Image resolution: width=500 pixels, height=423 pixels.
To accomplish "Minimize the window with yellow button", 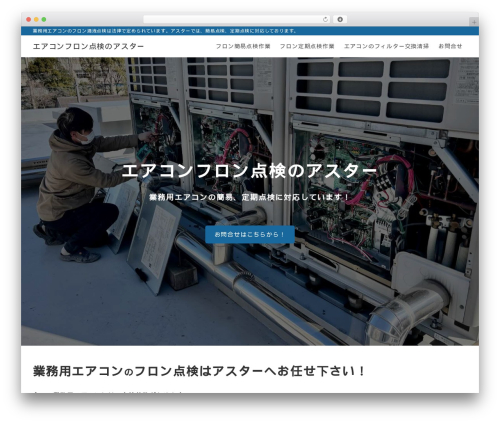I will (36, 20).
